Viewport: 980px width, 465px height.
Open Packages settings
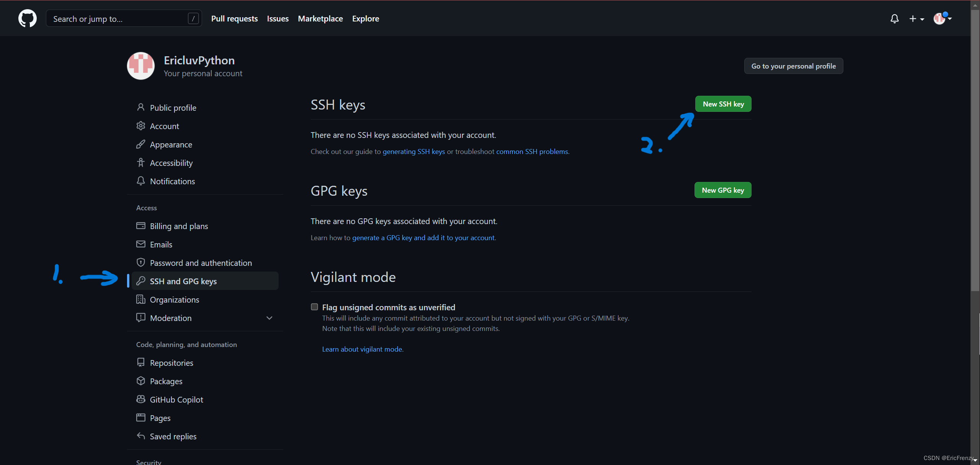point(205,381)
